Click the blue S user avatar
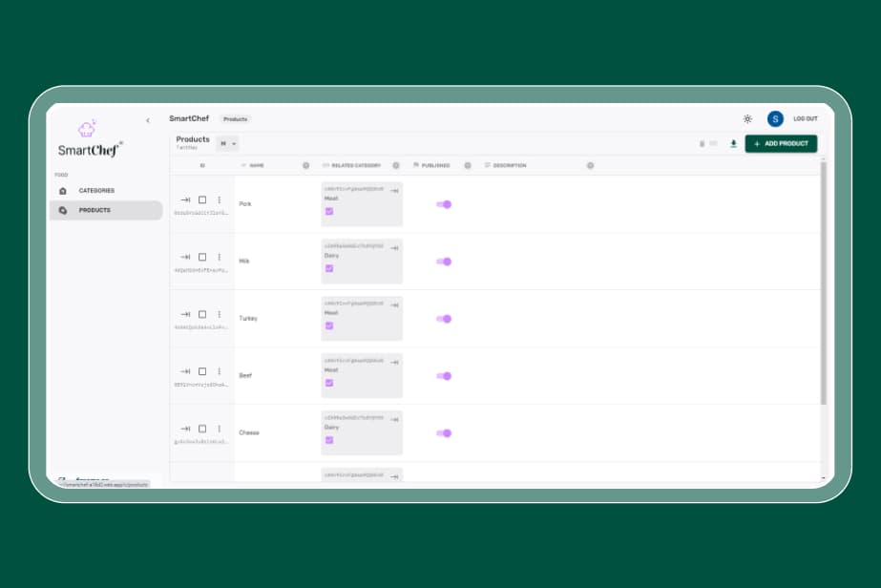The width and height of the screenshot is (881, 588). (x=775, y=119)
